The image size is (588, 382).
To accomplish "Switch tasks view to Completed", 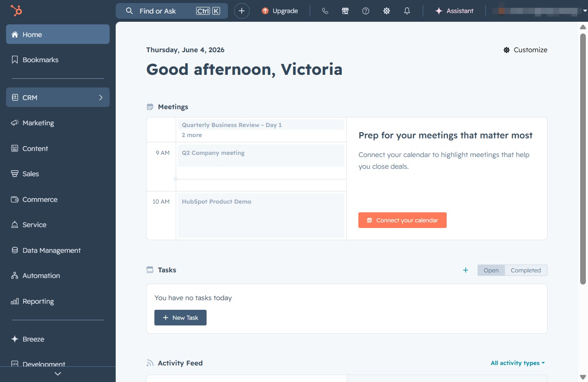I will tap(526, 270).
